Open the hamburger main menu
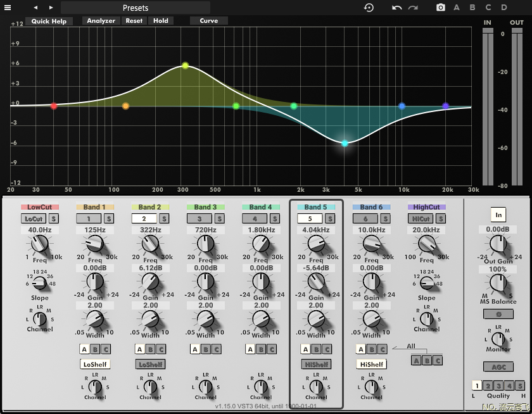 tap(8, 7)
